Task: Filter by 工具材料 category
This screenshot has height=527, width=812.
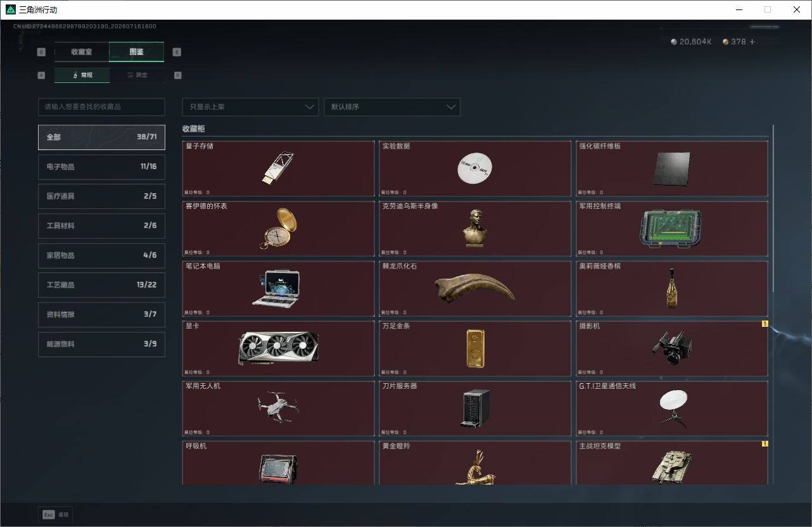Action: point(101,225)
